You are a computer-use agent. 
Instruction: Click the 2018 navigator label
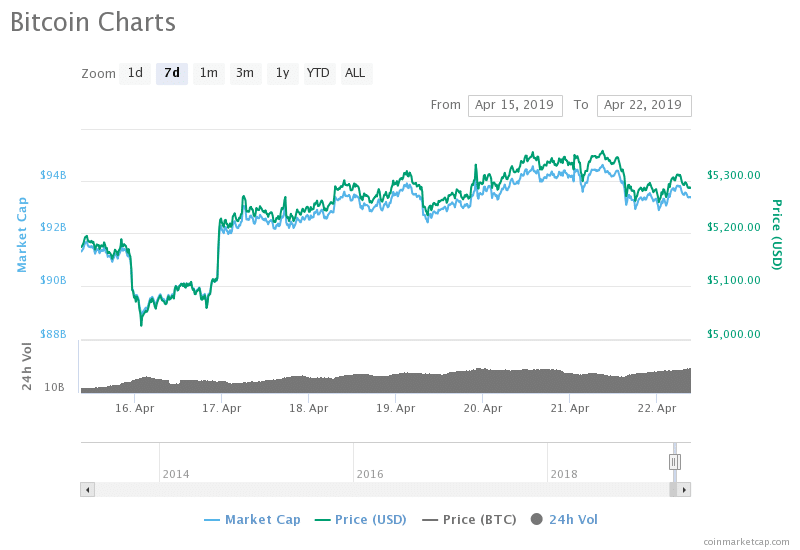[x=564, y=474]
